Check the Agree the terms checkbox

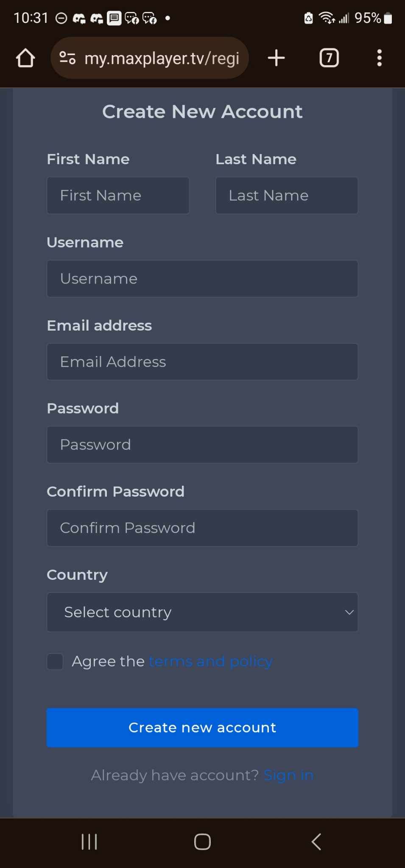coord(55,661)
